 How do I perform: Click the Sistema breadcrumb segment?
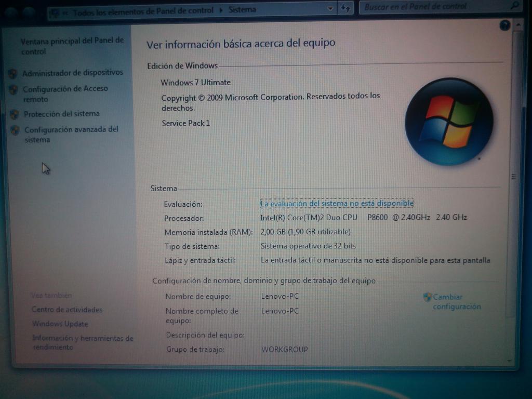pyautogui.click(x=242, y=9)
